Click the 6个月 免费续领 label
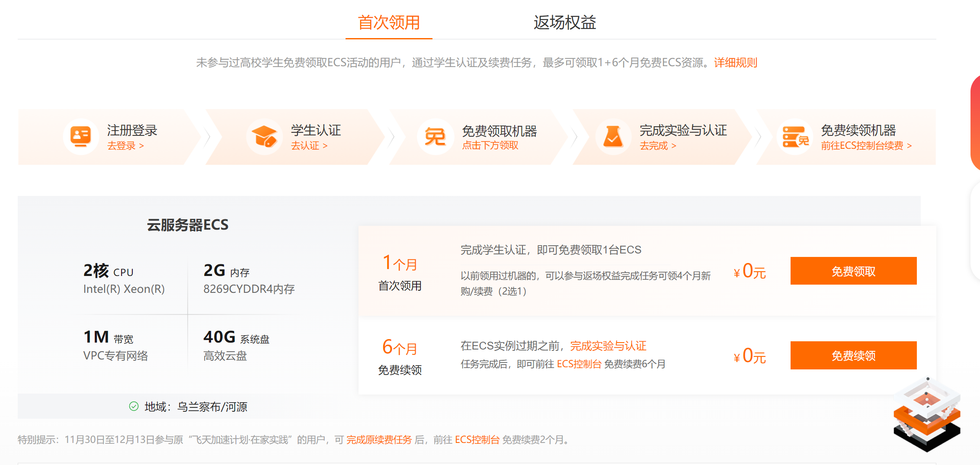The height and width of the screenshot is (465, 980). click(400, 357)
